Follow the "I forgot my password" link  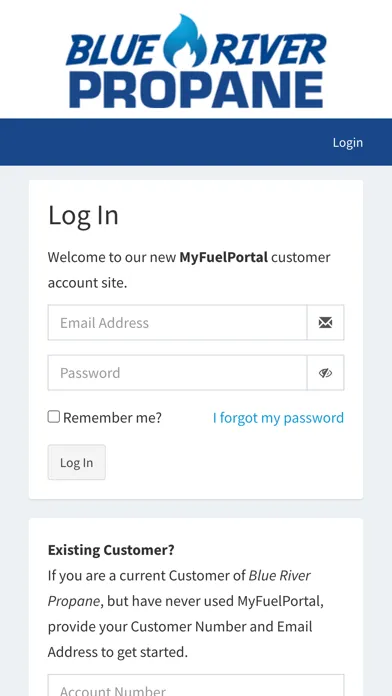coord(278,418)
